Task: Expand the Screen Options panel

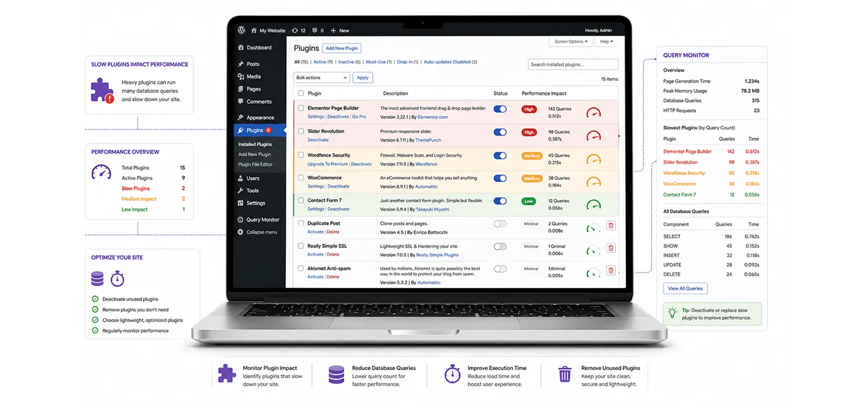Action: point(571,41)
